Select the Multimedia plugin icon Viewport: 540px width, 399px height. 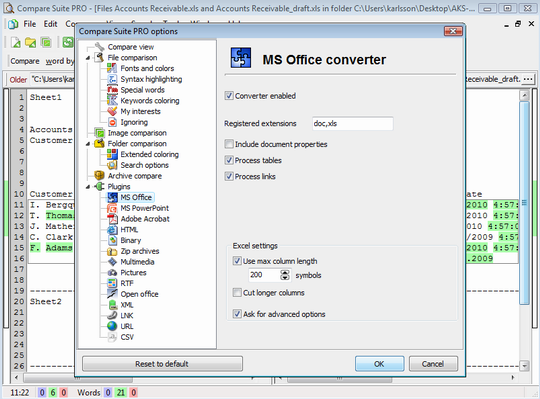click(x=112, y=262)
